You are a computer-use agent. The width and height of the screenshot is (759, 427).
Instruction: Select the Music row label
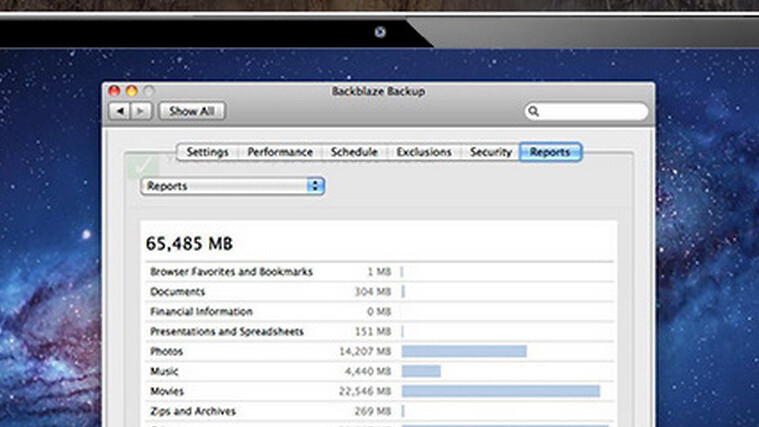click(164, 371)
